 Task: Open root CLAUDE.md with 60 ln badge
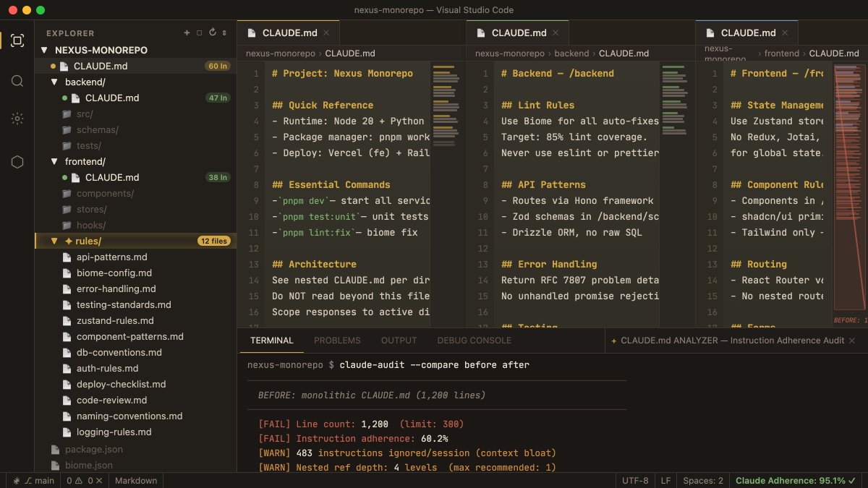135,67
